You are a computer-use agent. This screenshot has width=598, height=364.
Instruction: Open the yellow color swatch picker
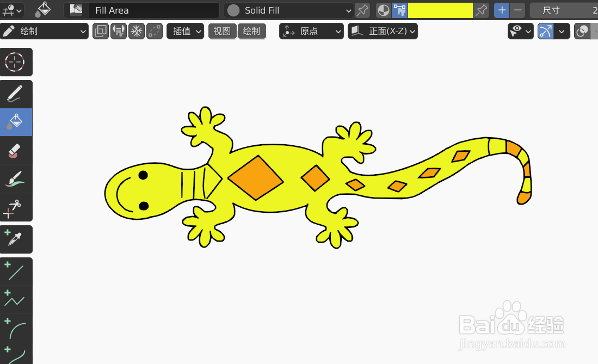[x=441, y=10]
